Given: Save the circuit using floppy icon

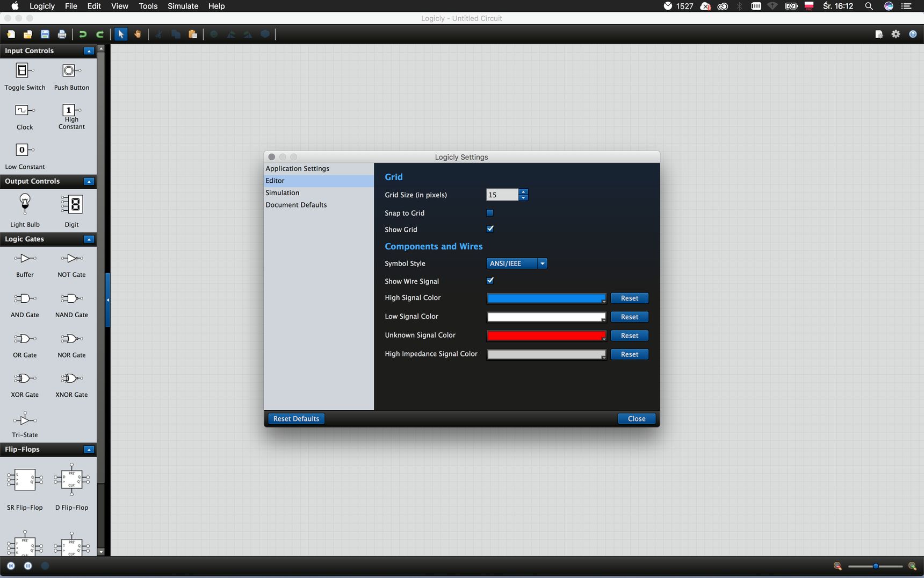Looking at the screenshot, I should [x=45, y=34].
